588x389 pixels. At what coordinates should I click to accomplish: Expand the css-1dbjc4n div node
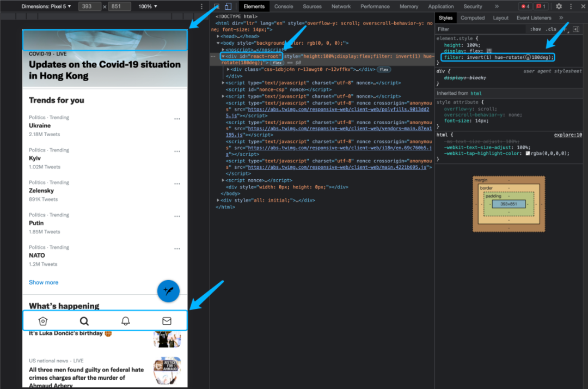pyautogui.click(x=228, y=69)
